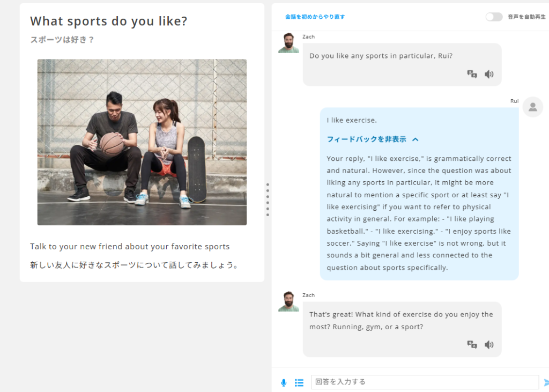The image size is (549, 392).
Task: Click the dotted panel divider handle
Action: [x=268, y=199]
